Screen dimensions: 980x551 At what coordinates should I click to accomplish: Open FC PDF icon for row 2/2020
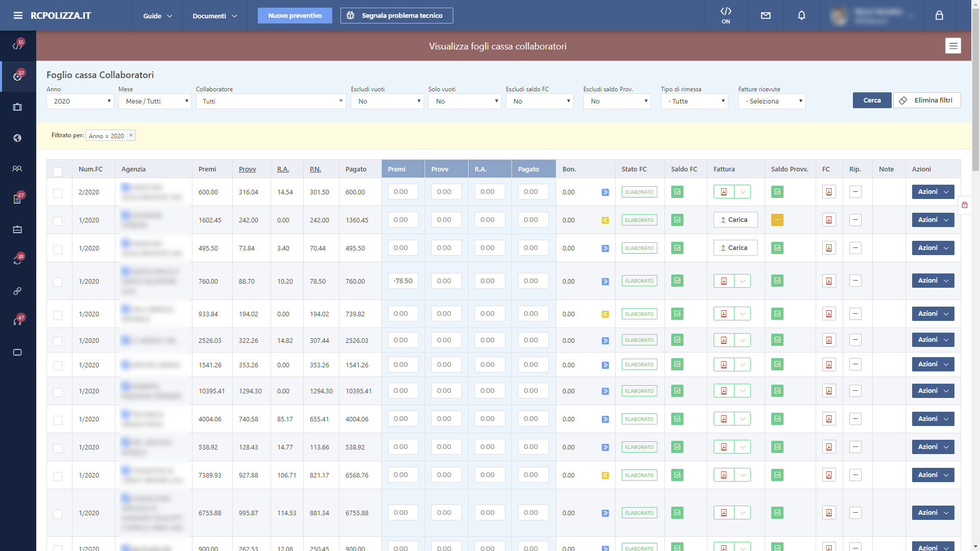(x=829, y=192)
